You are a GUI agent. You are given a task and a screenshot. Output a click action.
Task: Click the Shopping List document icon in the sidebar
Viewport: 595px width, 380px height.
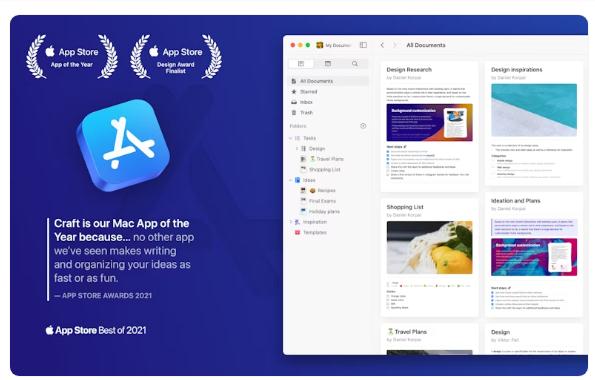[303, 169]
